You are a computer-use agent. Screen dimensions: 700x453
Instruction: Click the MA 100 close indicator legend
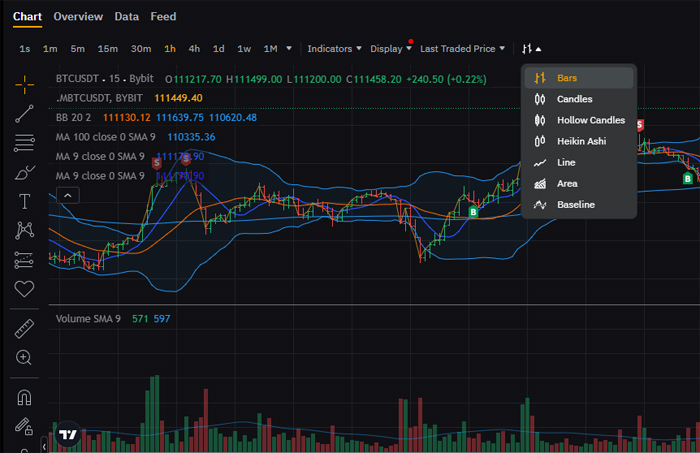tap(105, 137)
